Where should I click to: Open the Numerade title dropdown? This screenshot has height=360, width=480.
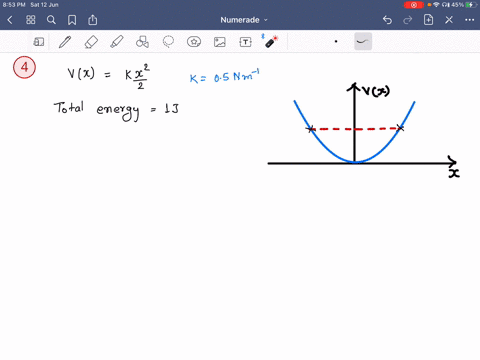244,20
